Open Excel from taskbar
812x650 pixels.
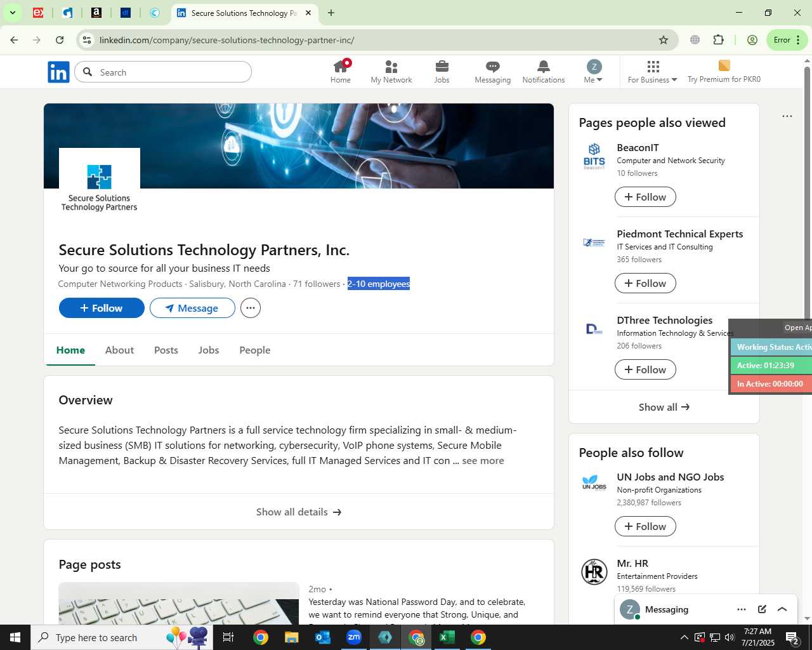447,637
